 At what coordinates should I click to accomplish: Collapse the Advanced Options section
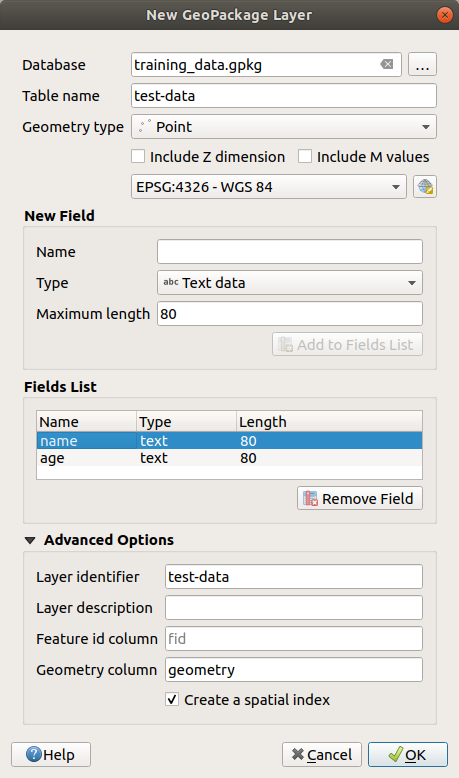tap(30, 540)
